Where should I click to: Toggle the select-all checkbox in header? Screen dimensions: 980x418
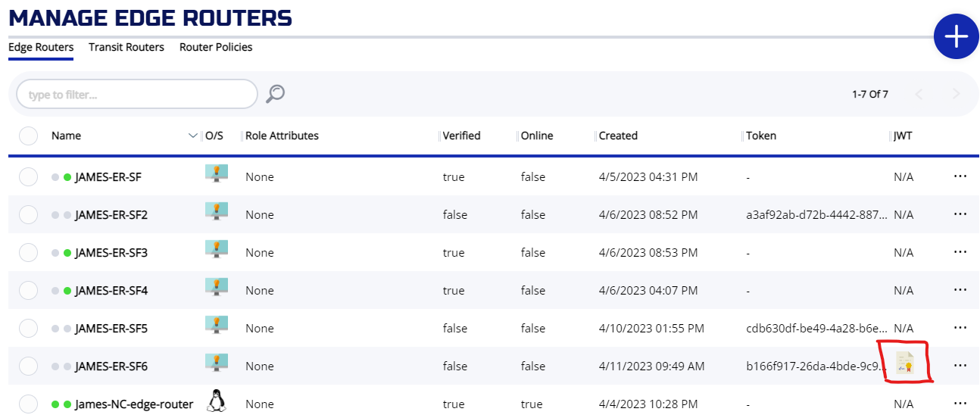[x=28, y=136]
